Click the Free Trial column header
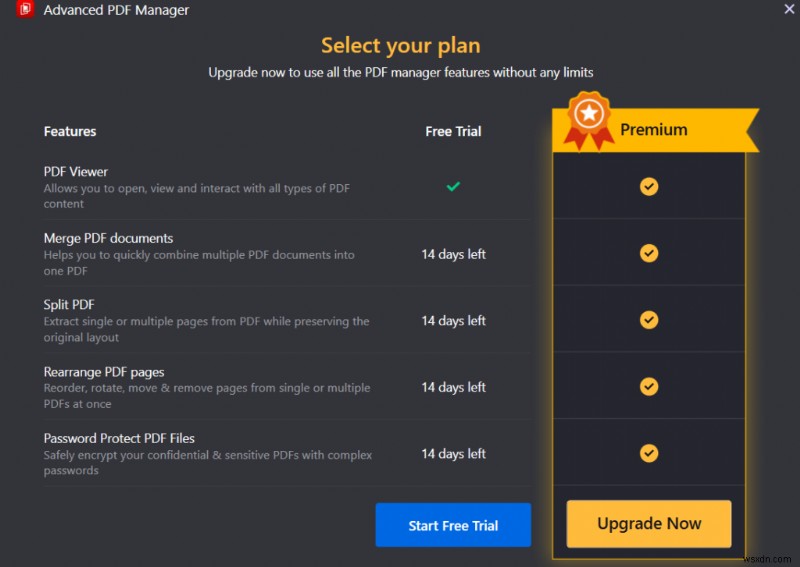800x567 pixels. tap(453, 131)
